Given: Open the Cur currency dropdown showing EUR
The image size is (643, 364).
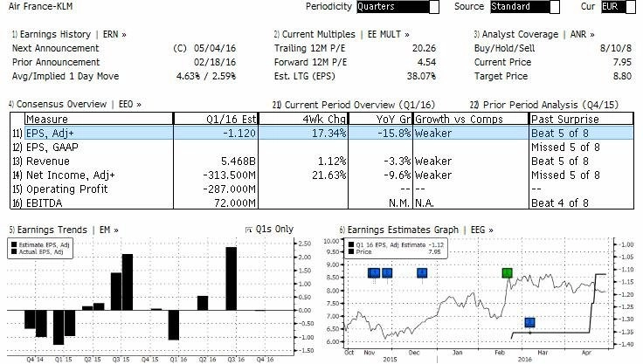Looking at the screenshot, I should (618, 7).
